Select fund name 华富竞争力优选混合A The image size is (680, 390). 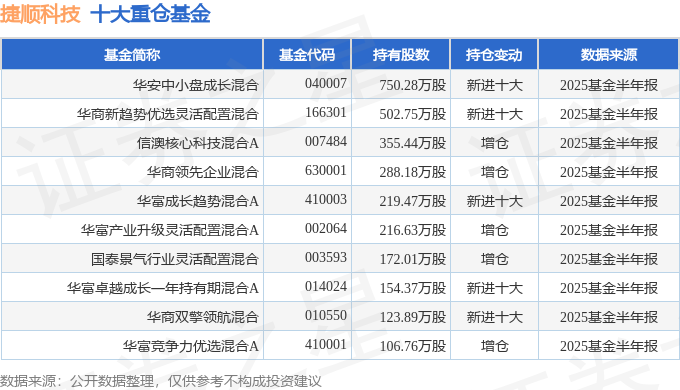pyautogui.click(x=190, y=346)
